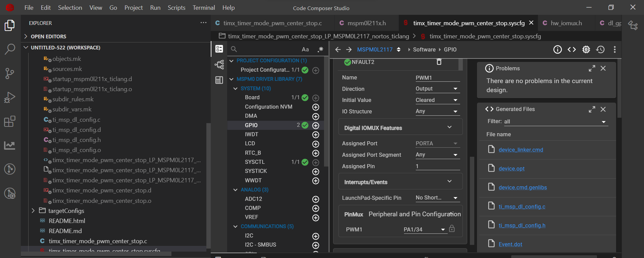Screen dimensions: 644x258
Task: Open Event.dot generated file
Action: click(x=510, y=244)
